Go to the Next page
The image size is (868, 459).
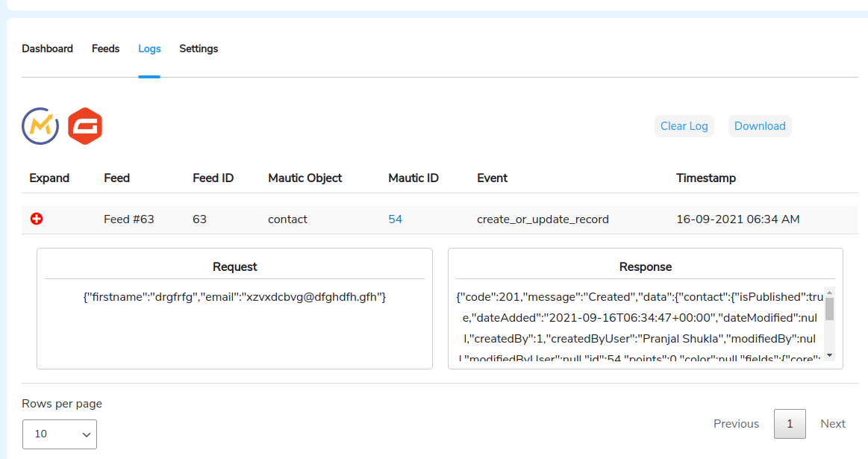tap(833, 424)
